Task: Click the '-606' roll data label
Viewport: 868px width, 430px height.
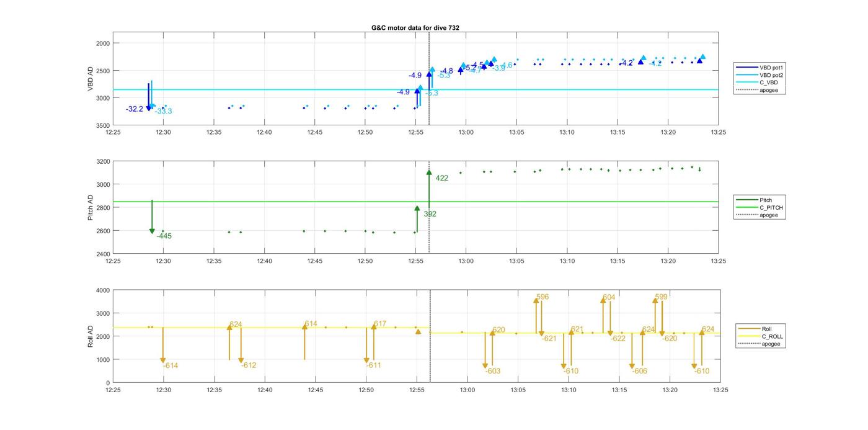Action: [x=640, y=371]
